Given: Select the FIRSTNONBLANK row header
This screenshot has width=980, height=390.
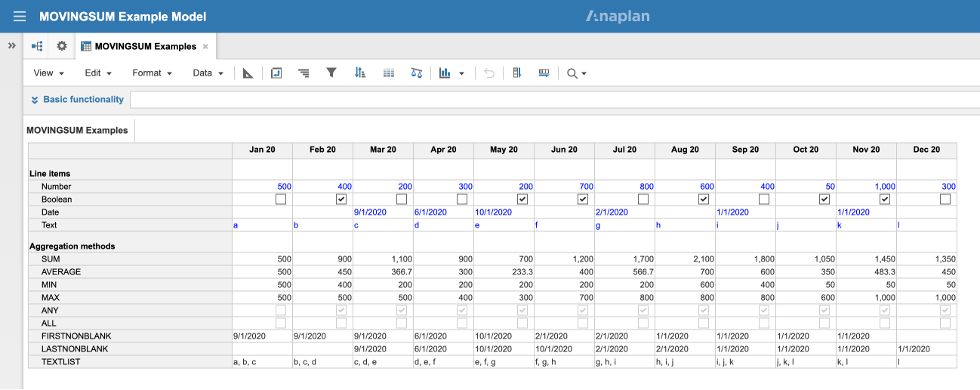Looking at the screenshot, I should coord(129,336).
